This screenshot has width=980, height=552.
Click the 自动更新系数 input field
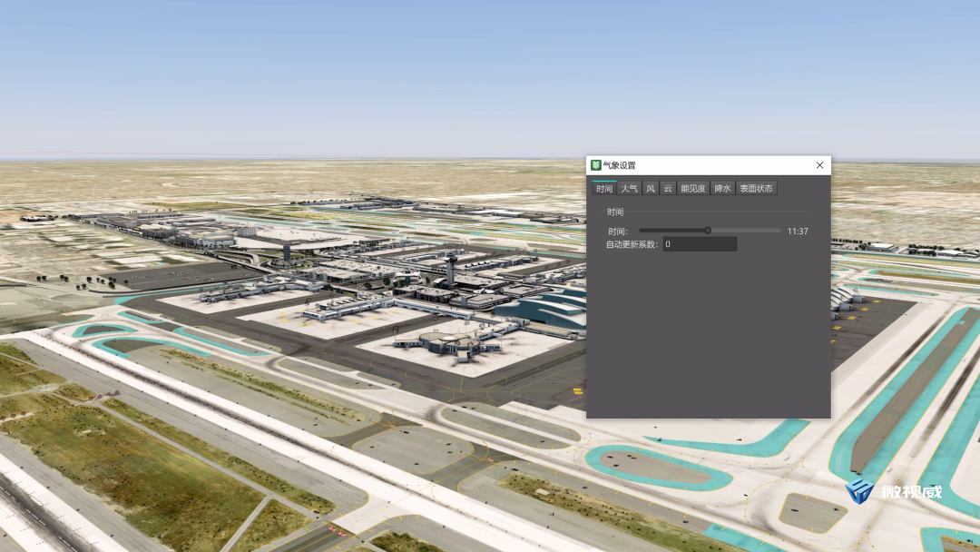(700, 244)
